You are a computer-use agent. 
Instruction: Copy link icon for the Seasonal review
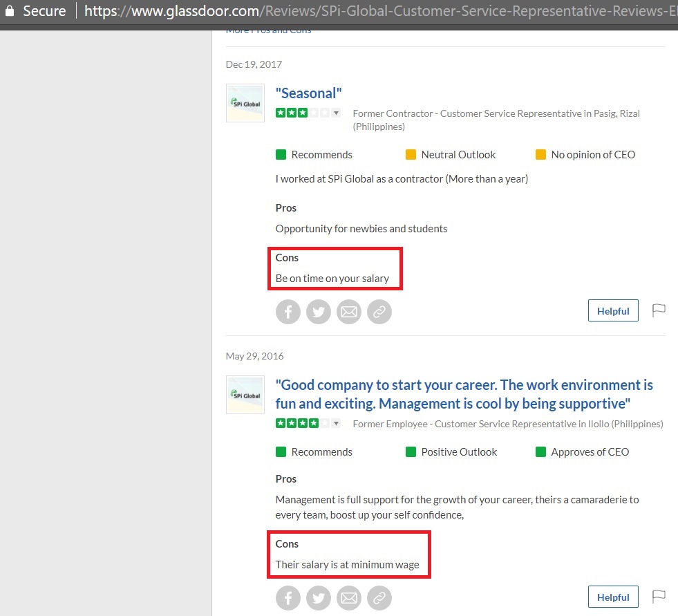pos(379,312)
